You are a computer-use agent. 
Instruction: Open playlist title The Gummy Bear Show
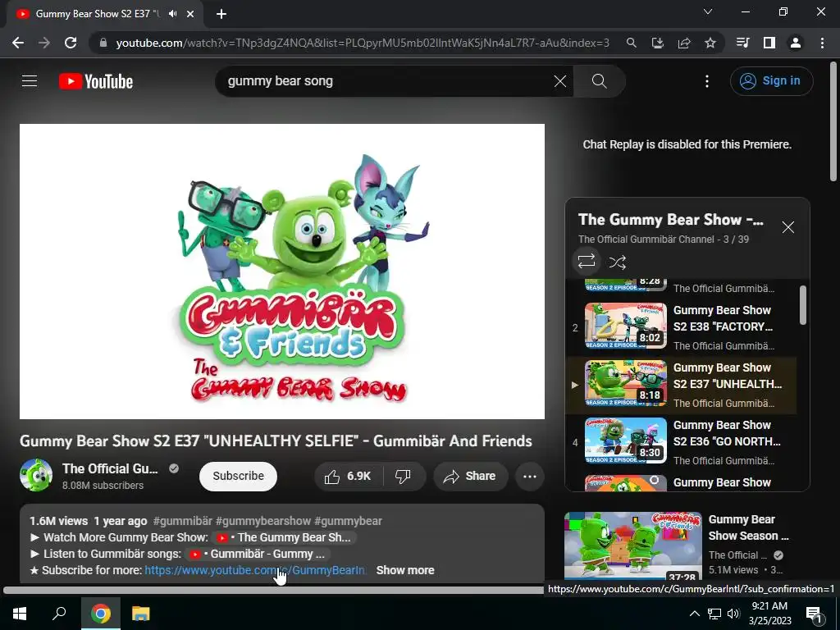coord(671,220)
